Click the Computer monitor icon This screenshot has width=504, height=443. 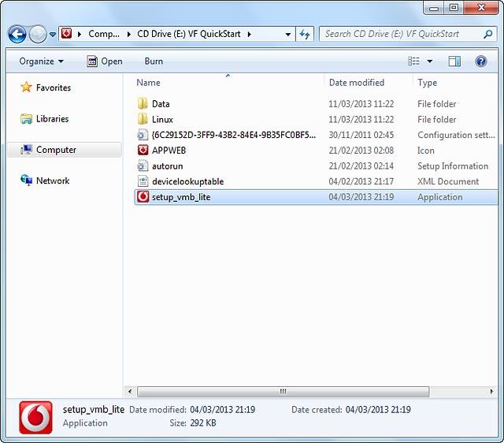[x=26, y=150]
